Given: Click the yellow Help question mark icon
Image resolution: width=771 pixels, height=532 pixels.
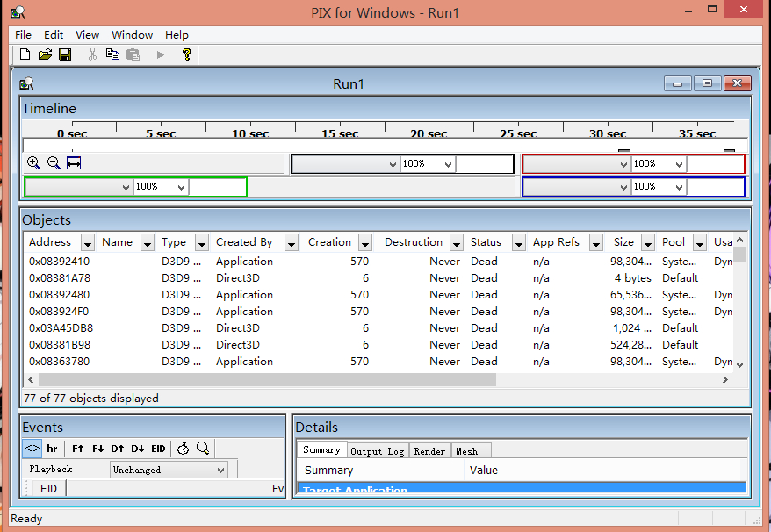Looking at the screenshot, I should (x=186, y=54).
